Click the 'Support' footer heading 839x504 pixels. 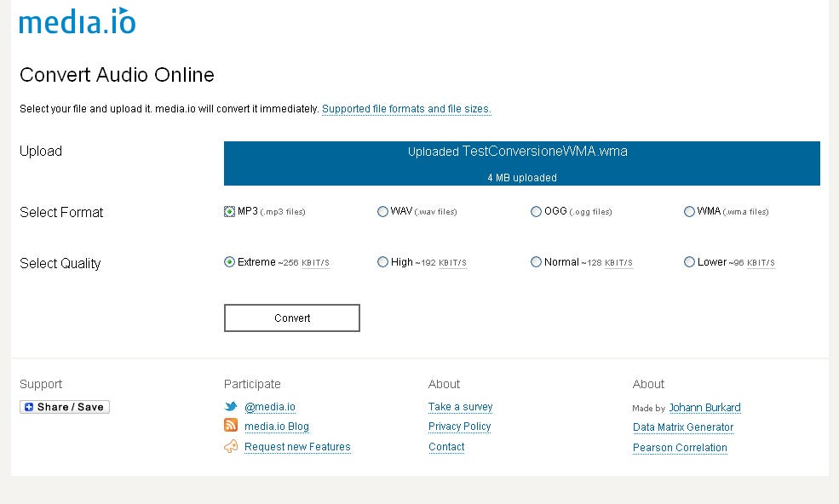click(41, 384)
